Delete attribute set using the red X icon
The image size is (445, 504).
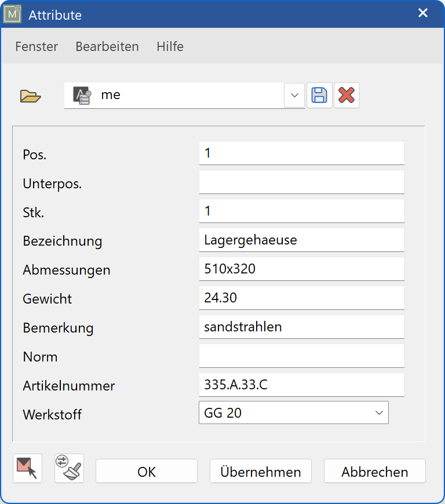pyautogui.click(x=346, y=95)
